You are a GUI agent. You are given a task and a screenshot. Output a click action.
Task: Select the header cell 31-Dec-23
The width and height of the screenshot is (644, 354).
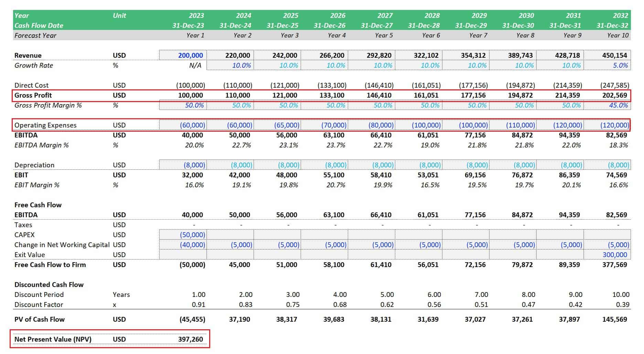(188, 25)
